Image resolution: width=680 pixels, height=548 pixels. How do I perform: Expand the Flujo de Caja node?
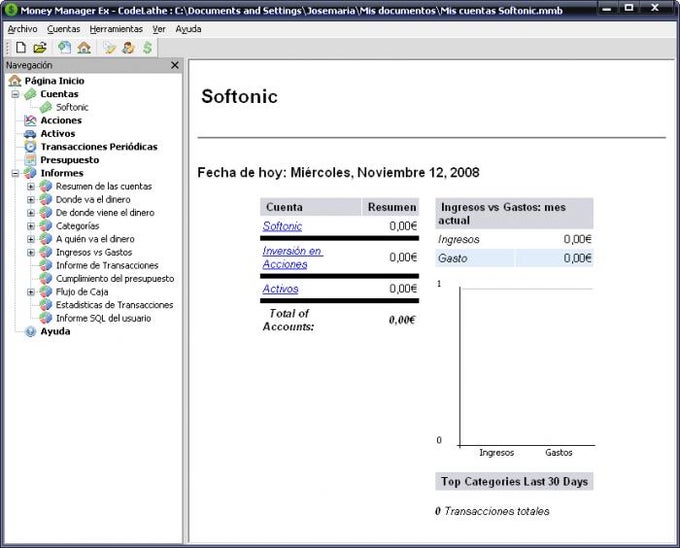pyautogui.click(x=31, y=292)
